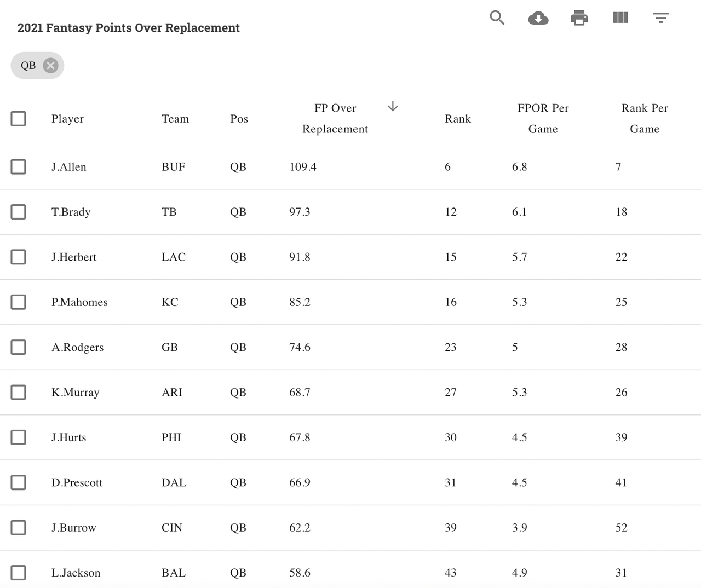This screenshot has width=701, height=588.
Task: Open the filter table icon
Action: pyautogui.click(x=661, y=18)
